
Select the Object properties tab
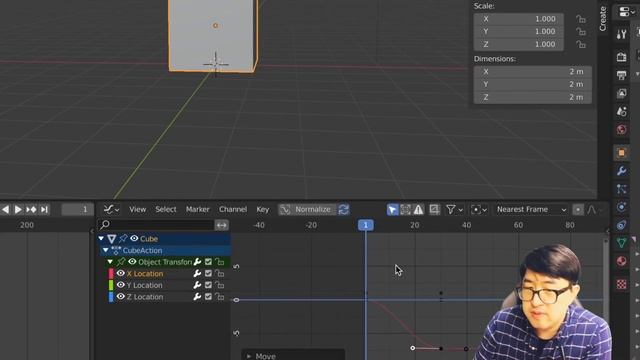tap(621, 153)
